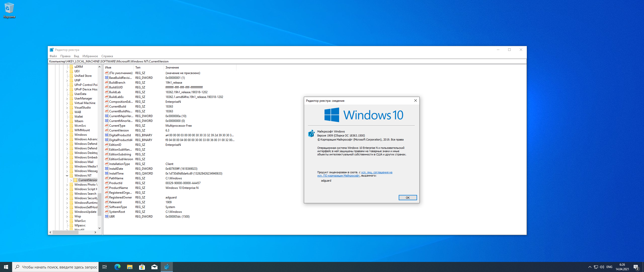Select the UBR DWORD value icon
The width and height of the screenshot is (644, 272).
(107, 217)
